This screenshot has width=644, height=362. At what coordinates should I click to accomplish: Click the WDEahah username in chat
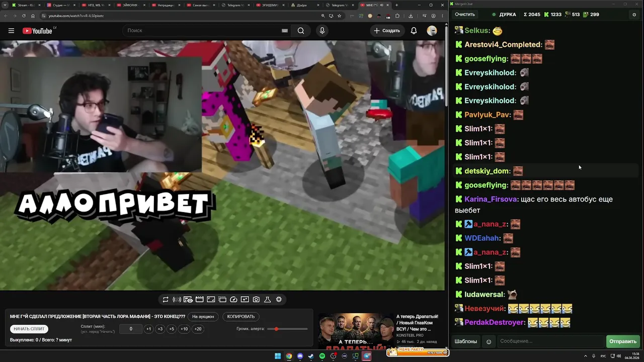tap(481, 238)
